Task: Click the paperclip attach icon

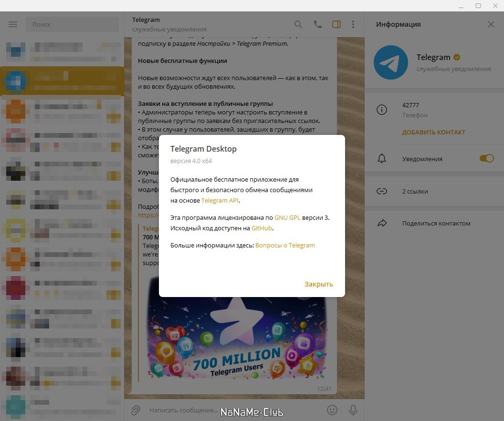Action: point(136,410)
